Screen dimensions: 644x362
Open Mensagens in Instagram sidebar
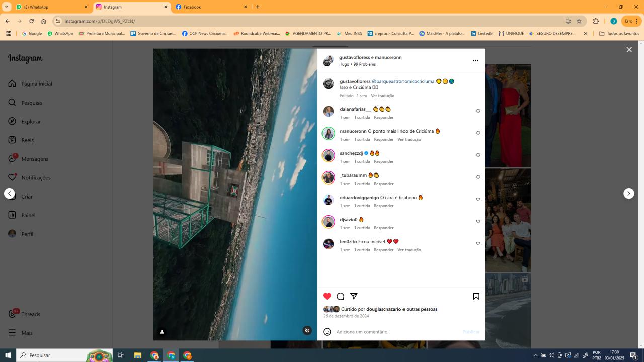[x=28, y=159]
